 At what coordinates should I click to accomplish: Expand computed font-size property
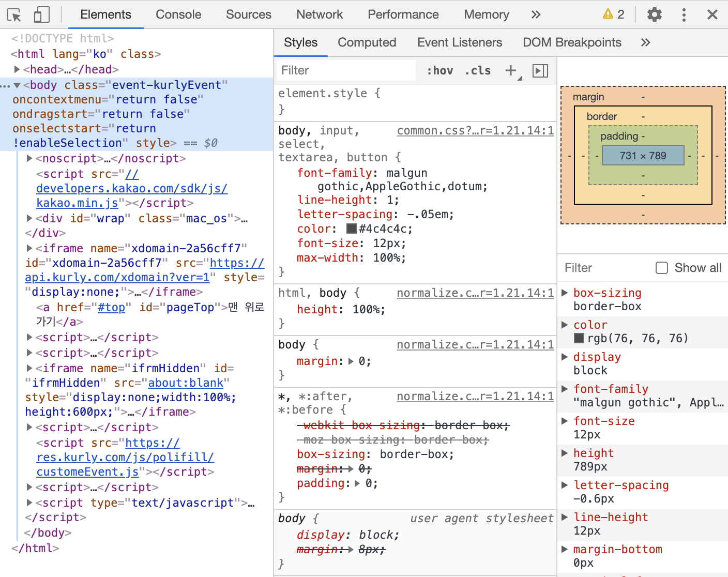(x=565, y=421)
